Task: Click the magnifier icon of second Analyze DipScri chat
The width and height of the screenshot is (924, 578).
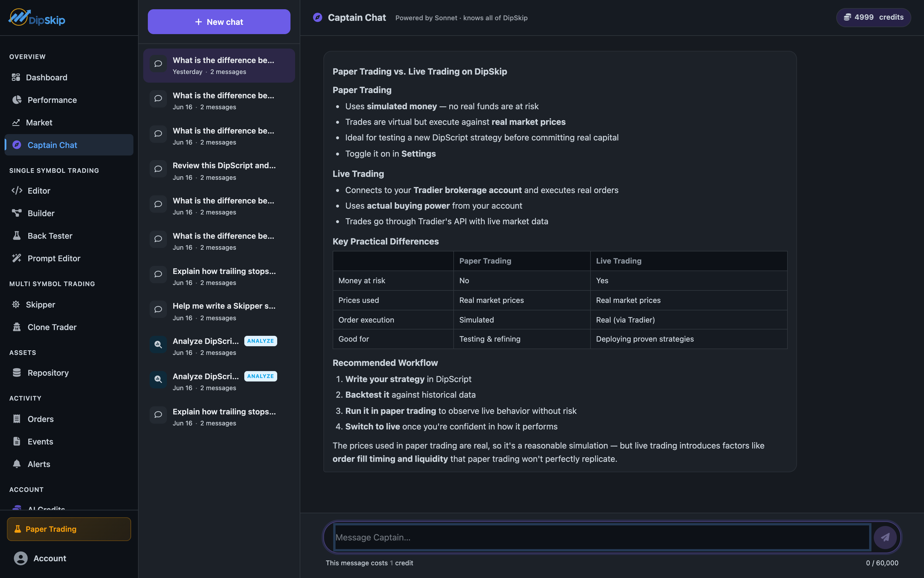Action: (158, 379)
